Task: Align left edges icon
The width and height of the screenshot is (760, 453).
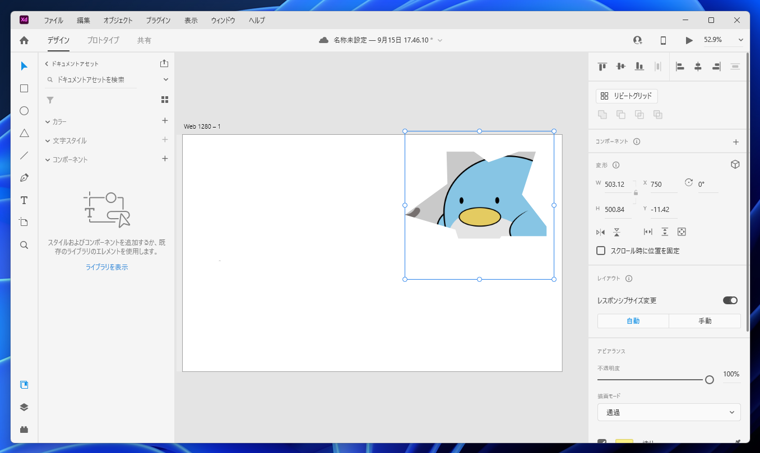Action: click(x=680, y=66)
